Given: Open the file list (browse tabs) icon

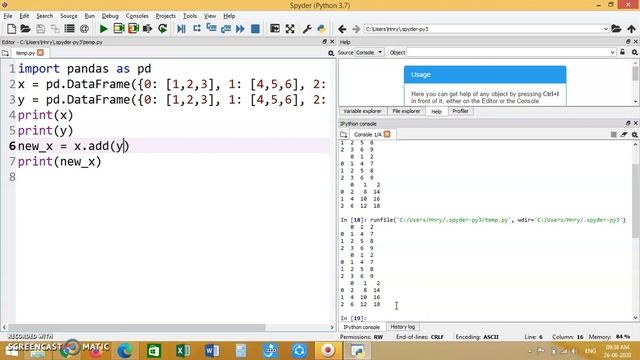Looking at the screenshot, I should click(x=69, y=29).
